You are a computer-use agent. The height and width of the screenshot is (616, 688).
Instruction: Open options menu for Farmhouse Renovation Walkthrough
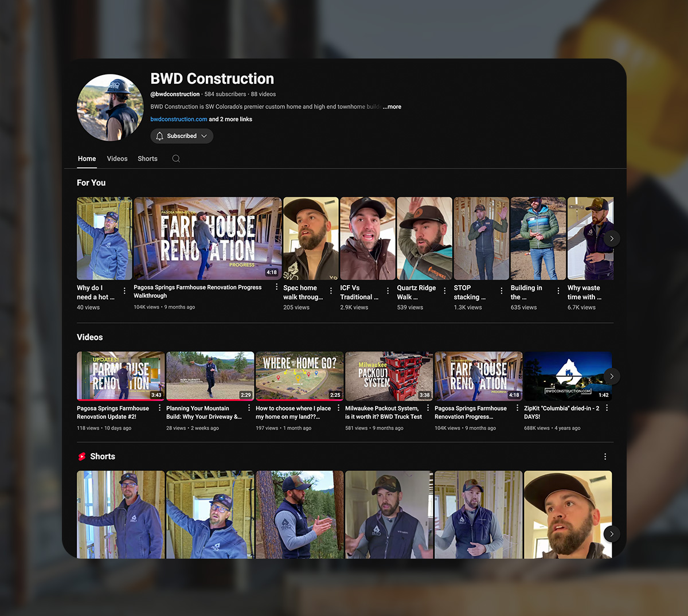point(276,287)
